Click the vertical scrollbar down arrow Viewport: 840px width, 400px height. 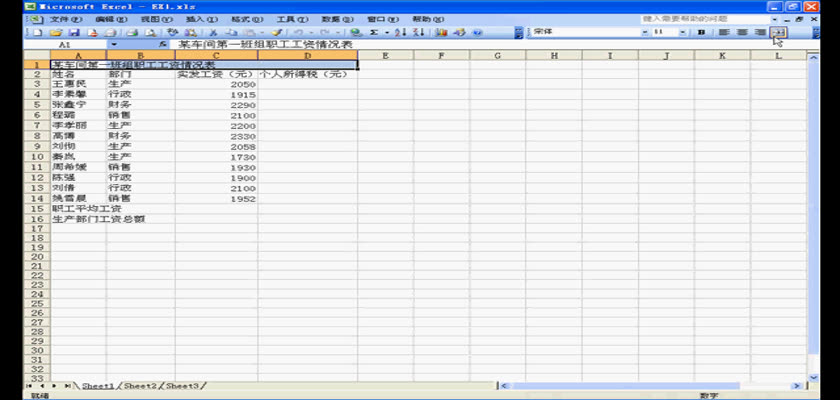tap(814, 378)
